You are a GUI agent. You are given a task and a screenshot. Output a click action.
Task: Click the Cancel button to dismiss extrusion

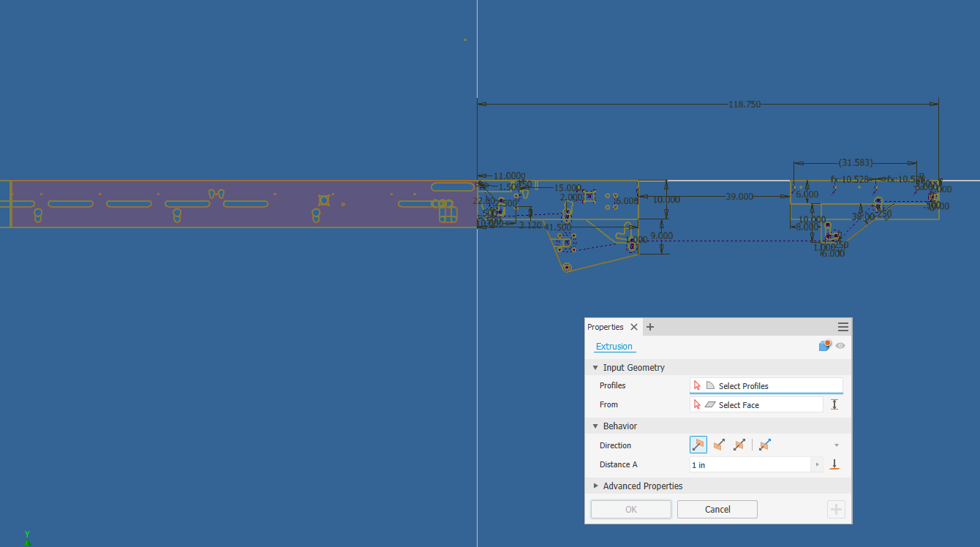(x=717, y=509)
